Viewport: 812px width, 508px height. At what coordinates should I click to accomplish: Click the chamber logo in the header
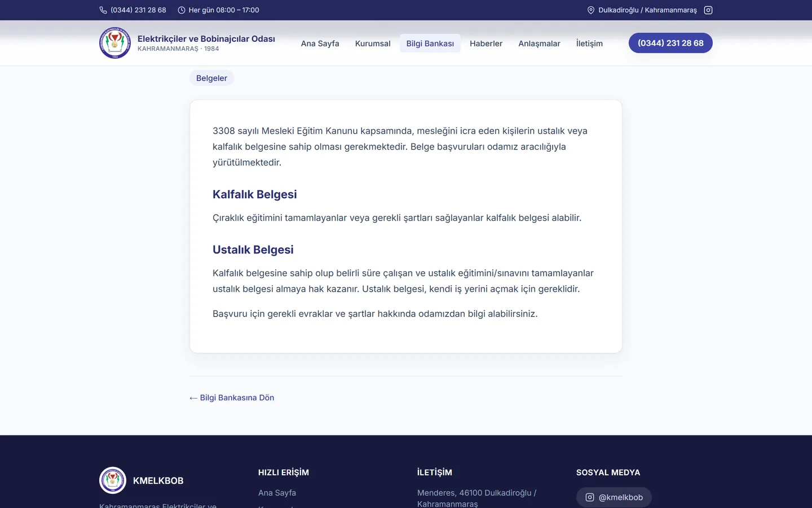pos(115,43)
